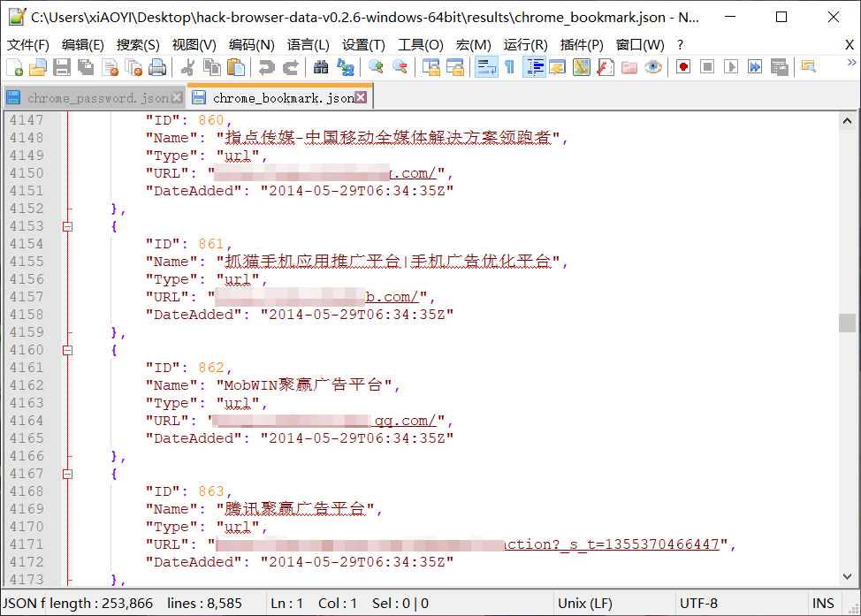
Task: Start macro recording red dot
Action: click(x=683, y=67)
